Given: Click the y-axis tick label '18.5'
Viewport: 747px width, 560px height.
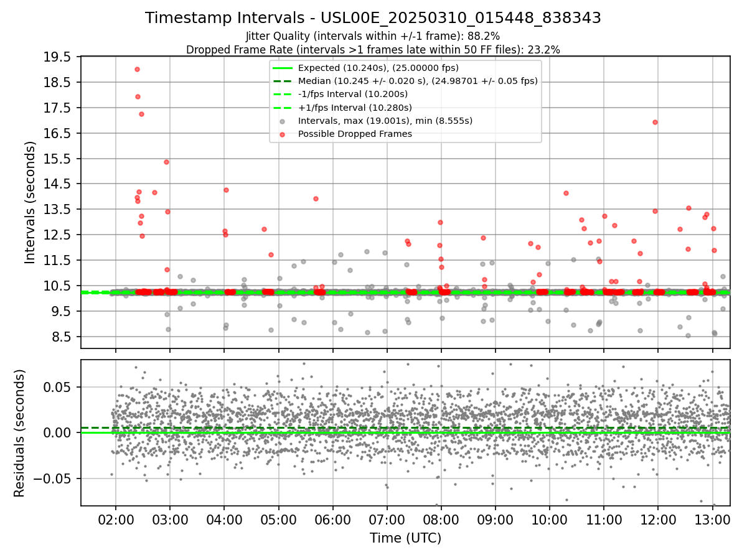Looking at the screenshot, I should (x=58, y=82).
